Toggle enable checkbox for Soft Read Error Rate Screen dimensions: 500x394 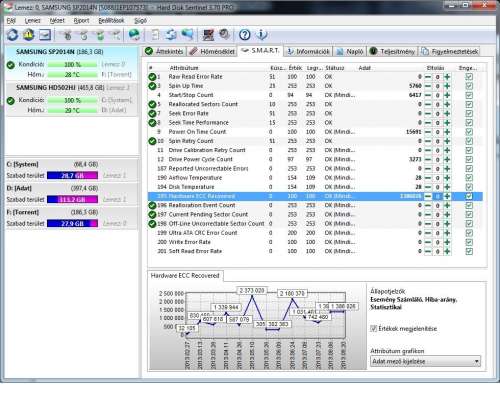pyautogui.click(x=469, y=251)
